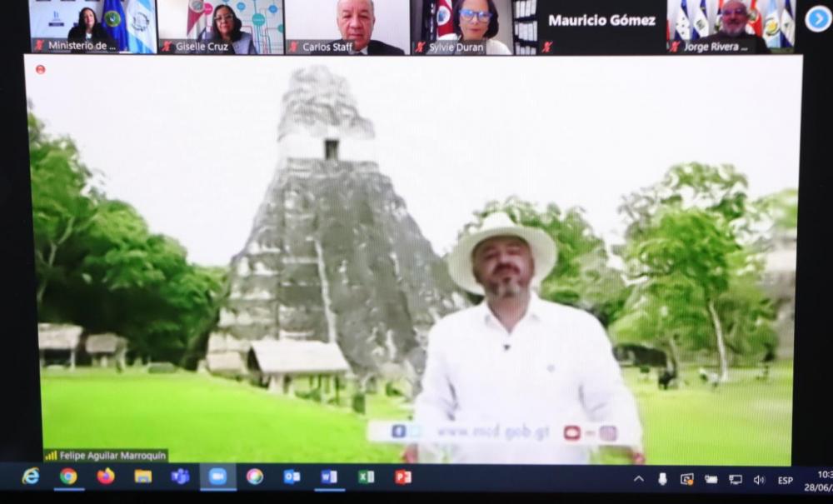Open the ESP language input selector
This screenshot has height=504, width=833.
[x=785, y=480]
